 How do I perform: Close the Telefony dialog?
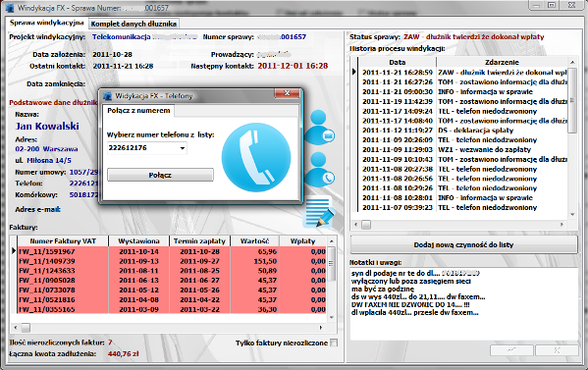[287, 93]
